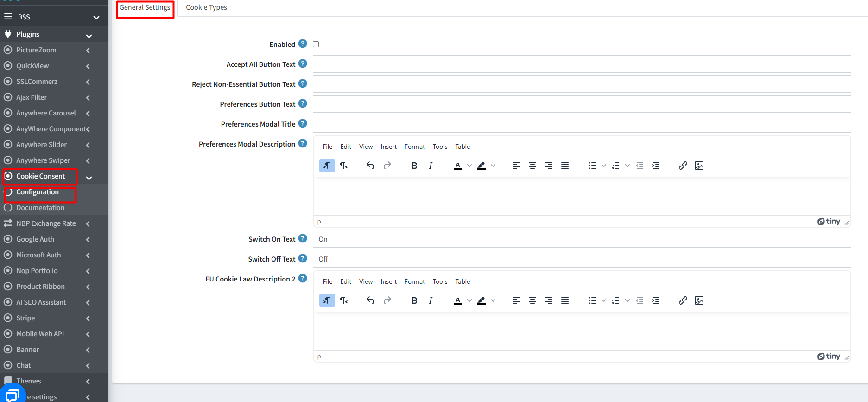Open the chat bubble icon at bottom left
Image resolution: width=868 pixels, height=402 pixels.
click(13, 394)
